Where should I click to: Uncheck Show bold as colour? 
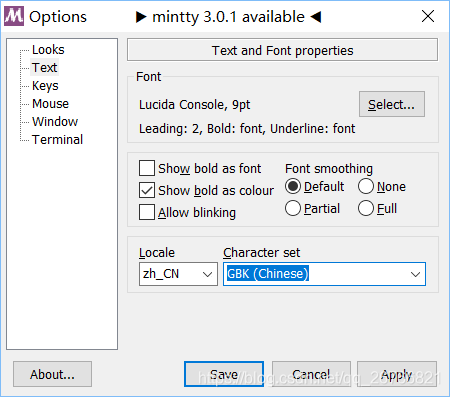[x=147, y=190]
